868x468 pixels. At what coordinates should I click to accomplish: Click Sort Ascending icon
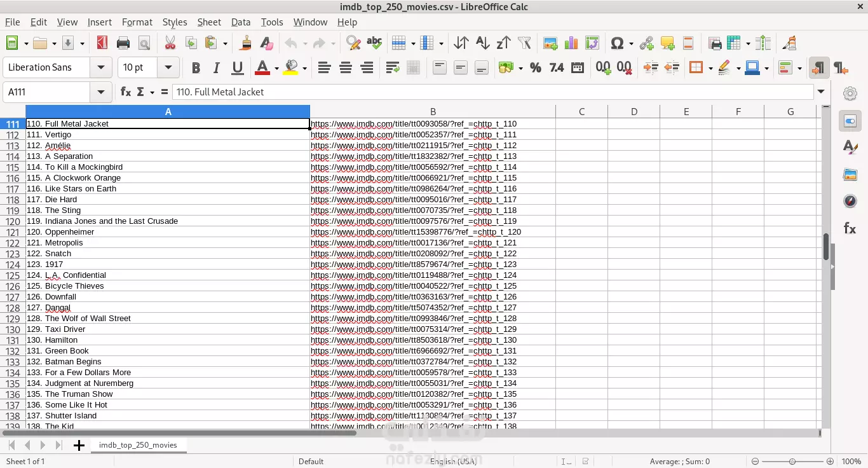tap(482, 43)
